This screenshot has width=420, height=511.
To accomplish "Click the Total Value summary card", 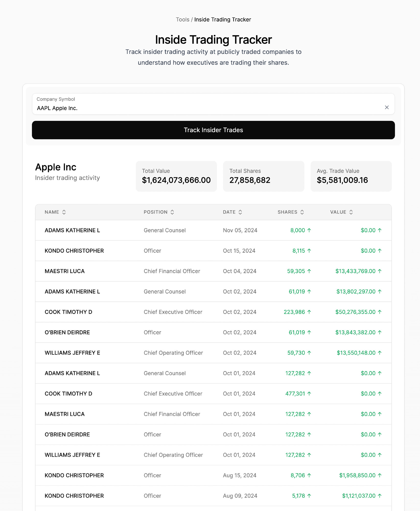I will coord(176,176).
